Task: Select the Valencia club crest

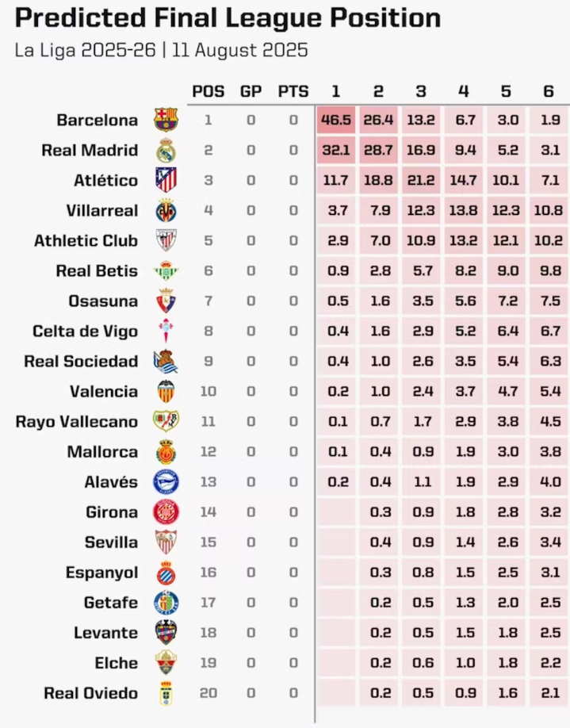Action: 166,392
